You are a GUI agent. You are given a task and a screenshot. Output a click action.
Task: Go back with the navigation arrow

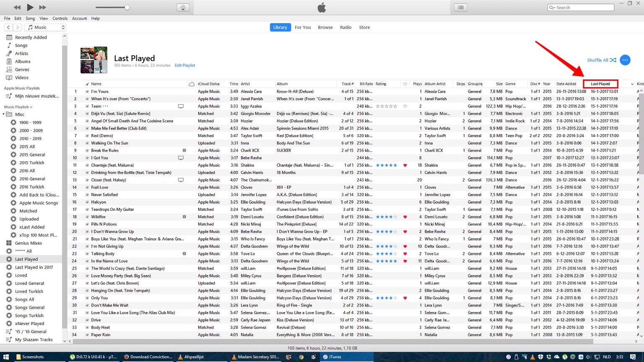point(8,27)
